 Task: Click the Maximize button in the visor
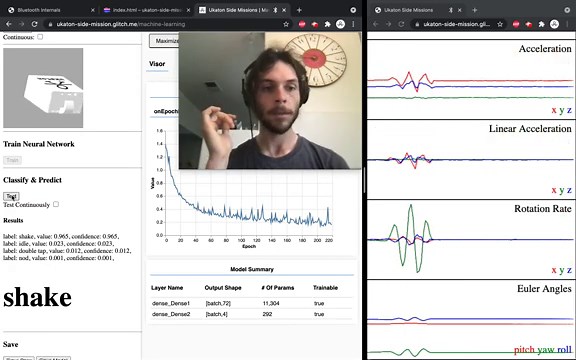(x=164, y=41)
